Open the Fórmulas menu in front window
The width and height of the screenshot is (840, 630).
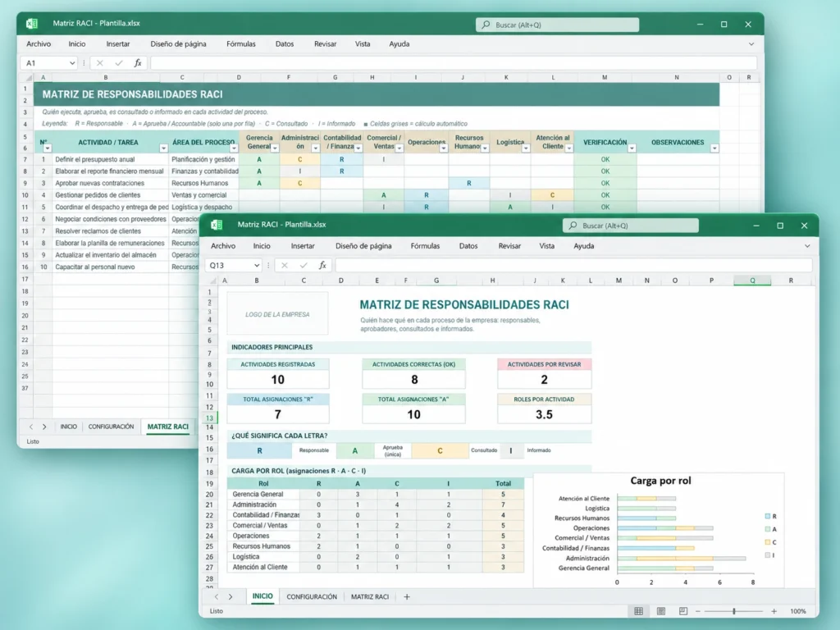(x=425, y=246)
